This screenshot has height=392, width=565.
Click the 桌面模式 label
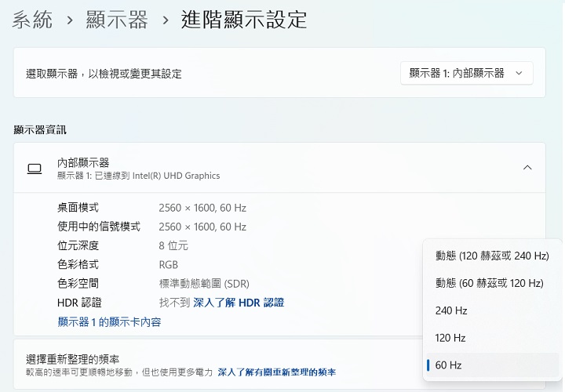78,208
